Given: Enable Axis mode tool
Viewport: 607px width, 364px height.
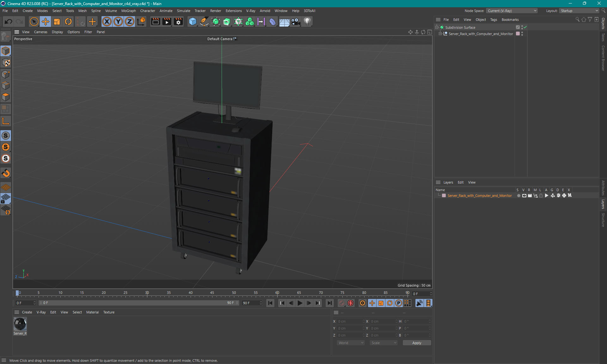Looking at the screenshot, I should coord(6,121).
